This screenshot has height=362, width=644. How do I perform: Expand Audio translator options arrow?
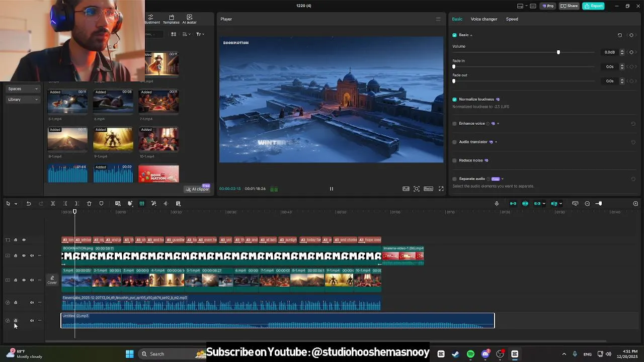tap(496, 142)
